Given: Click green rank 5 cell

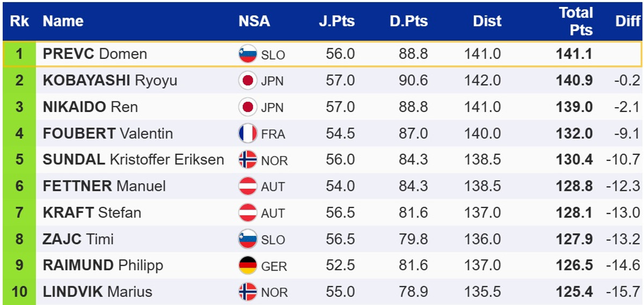Looking at the screenshot, I should tap(19, 160).
